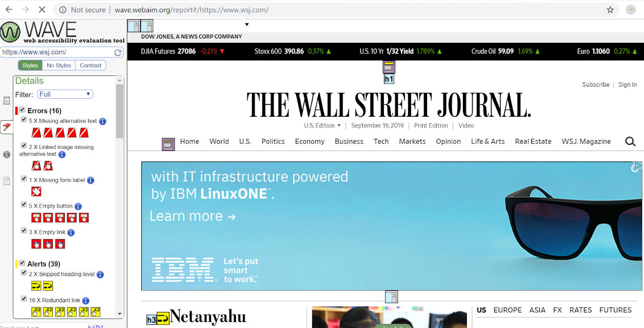This screenshot has height=328, width=644.
Task: Uncheck 2 X Skipped heading level
Action: coord(24,273)
